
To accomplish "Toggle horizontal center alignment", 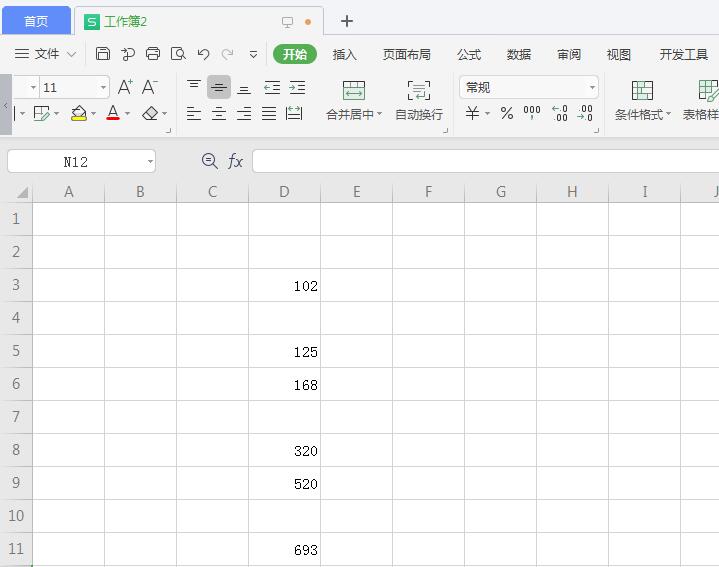I will pos(219,113).
